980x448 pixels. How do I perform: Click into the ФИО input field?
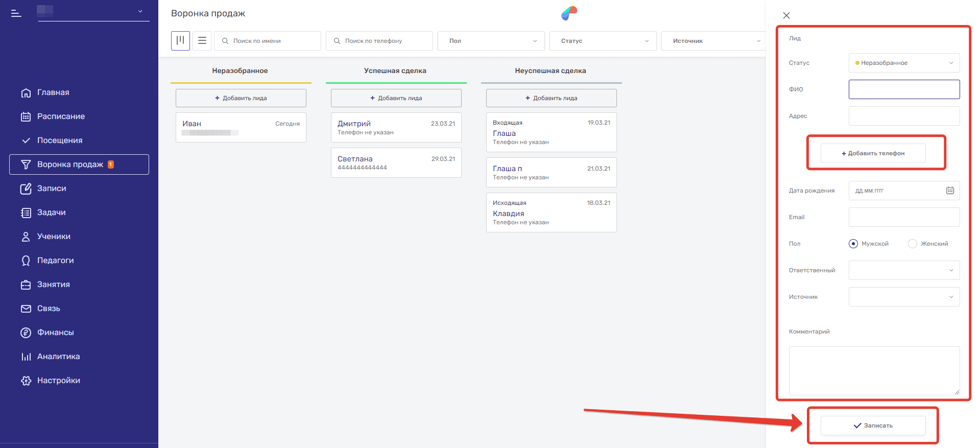[904, 89]
